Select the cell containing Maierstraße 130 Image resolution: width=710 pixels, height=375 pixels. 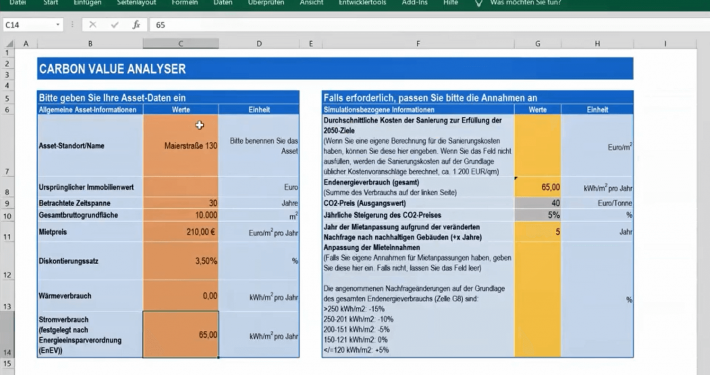(181, 145)
